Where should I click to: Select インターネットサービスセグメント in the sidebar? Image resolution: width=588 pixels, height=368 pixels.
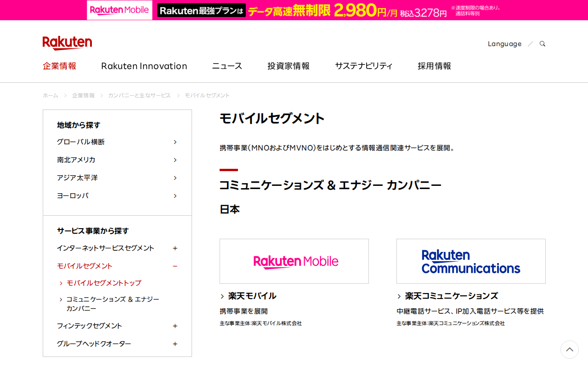[x=106, y=248]
